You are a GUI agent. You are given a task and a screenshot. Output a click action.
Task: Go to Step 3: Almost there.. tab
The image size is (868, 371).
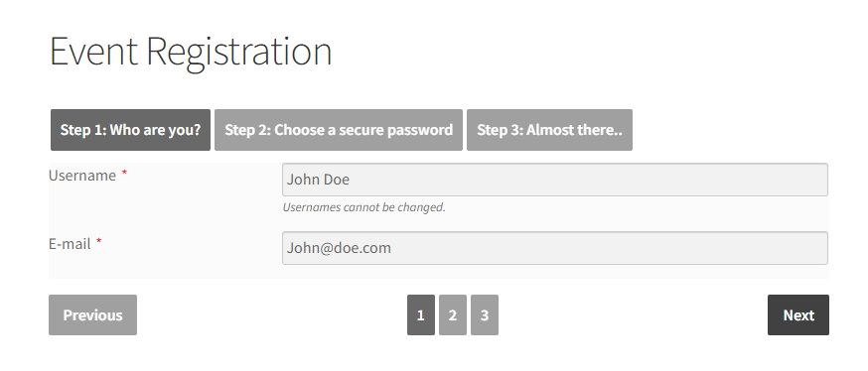click(549, 130)
